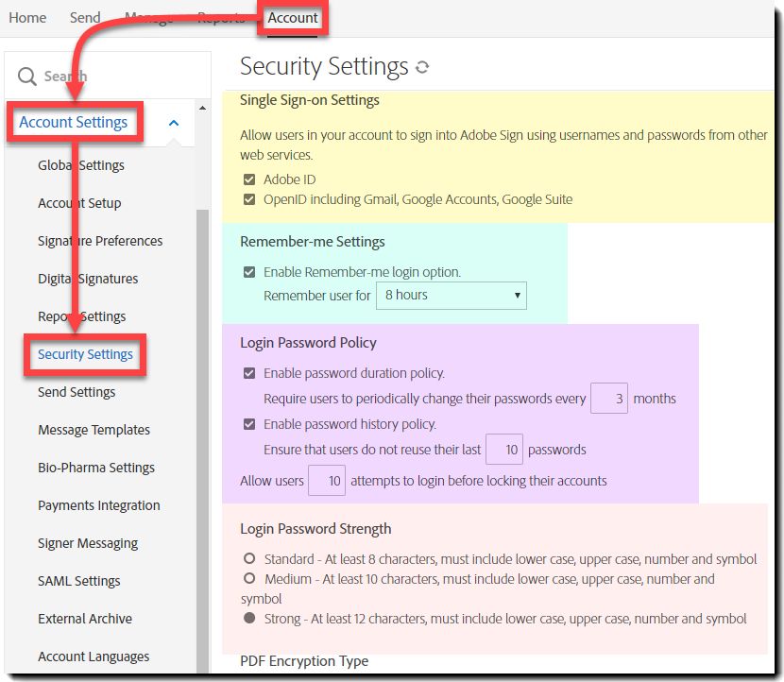Image resolution: width=784 pixels, height=682 pixels.
Task: Select Security Settings in sidebar
Action: (86, 354)
